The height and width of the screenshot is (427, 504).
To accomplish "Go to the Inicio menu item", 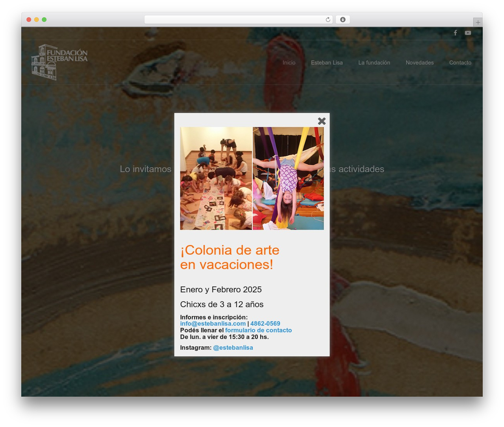I will point(289,63).
